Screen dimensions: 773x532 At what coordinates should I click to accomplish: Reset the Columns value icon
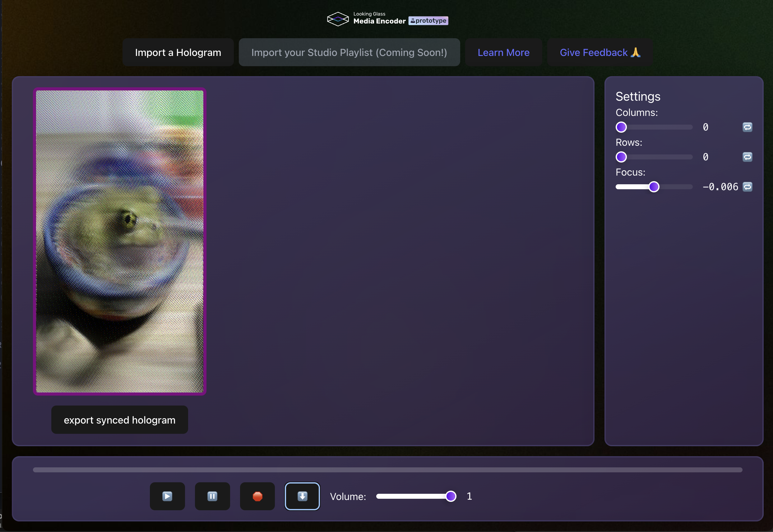(747, 127)
